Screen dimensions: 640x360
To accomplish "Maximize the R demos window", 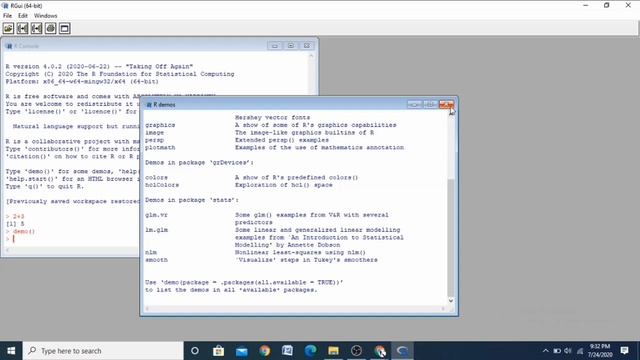I will click(x=430, y=105).
